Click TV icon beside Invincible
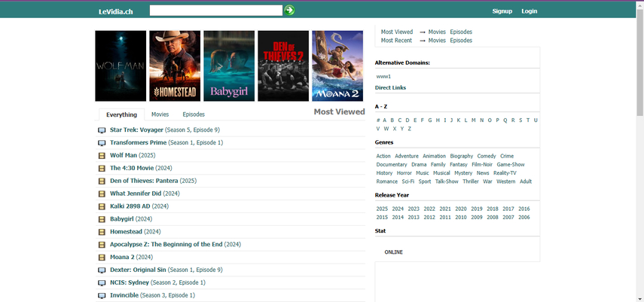Image resolution: width=644 pixels, height=302 pixels. pos(102,296)
